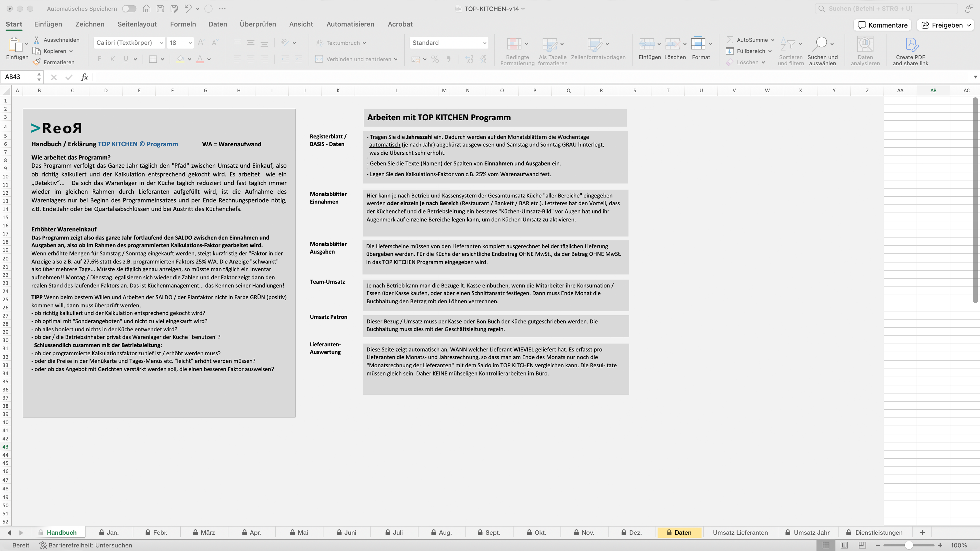This screenshot has height=551, width=980.
Task: Expand AutoSumme dropdown arrow
Action: (x=773, y=40)
